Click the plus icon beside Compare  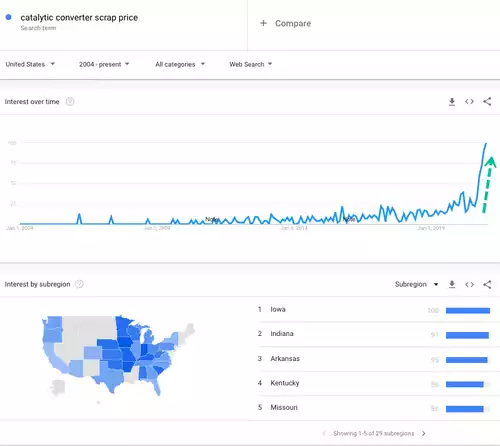263,23
